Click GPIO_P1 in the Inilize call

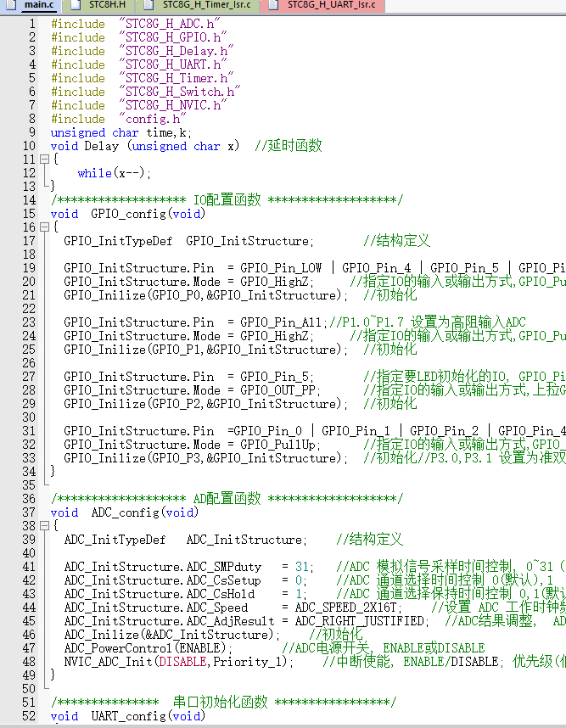tap(176, 350)
